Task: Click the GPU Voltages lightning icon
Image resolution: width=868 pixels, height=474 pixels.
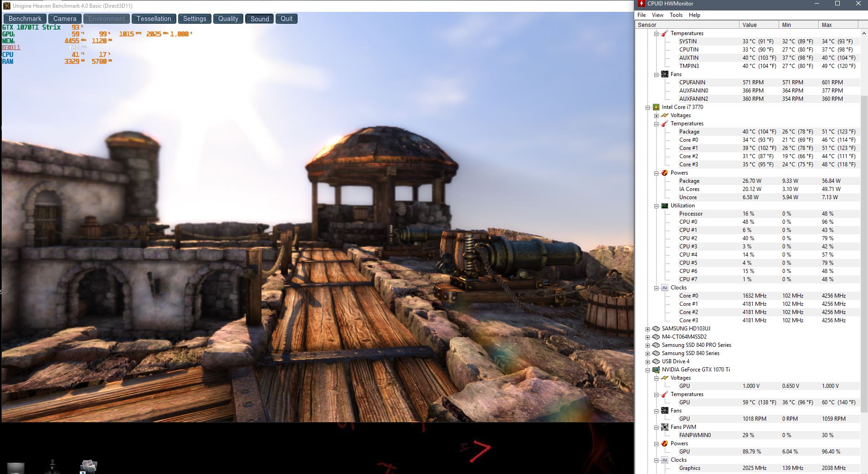Action: click(665, 378)
